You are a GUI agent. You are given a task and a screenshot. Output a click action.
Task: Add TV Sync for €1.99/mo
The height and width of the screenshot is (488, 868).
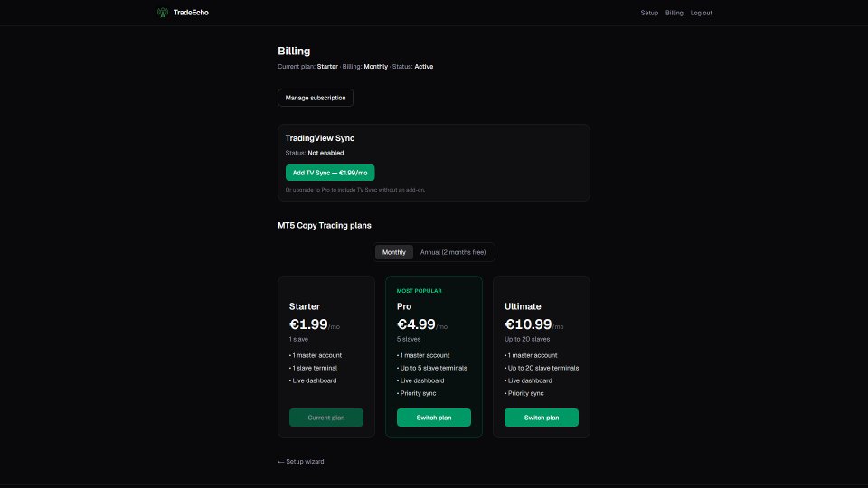click(330, 173)
